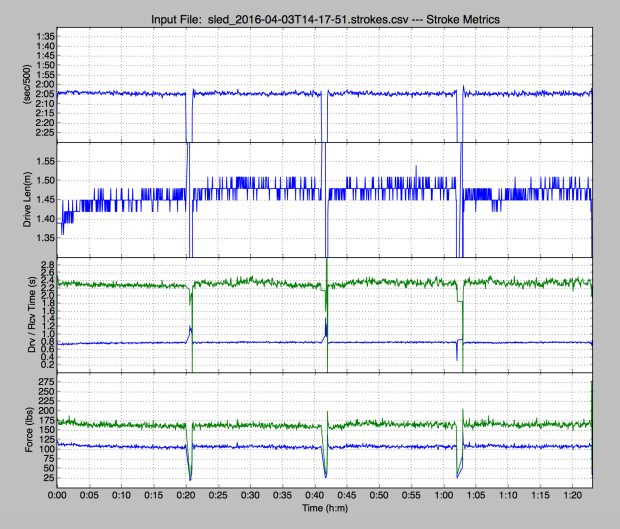Click the 1:35 tick on the pace axis
The height and width of the screenshot is (529, 620).
(x=42, y=35)
